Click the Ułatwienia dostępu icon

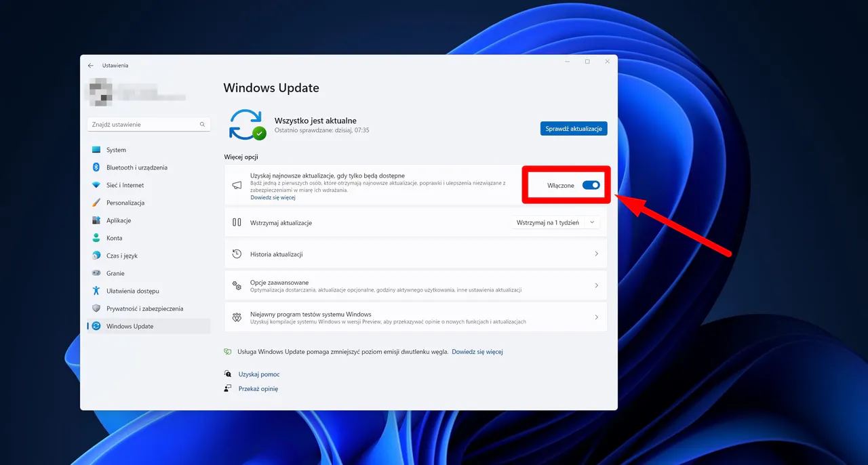click(x=96, y=291)
